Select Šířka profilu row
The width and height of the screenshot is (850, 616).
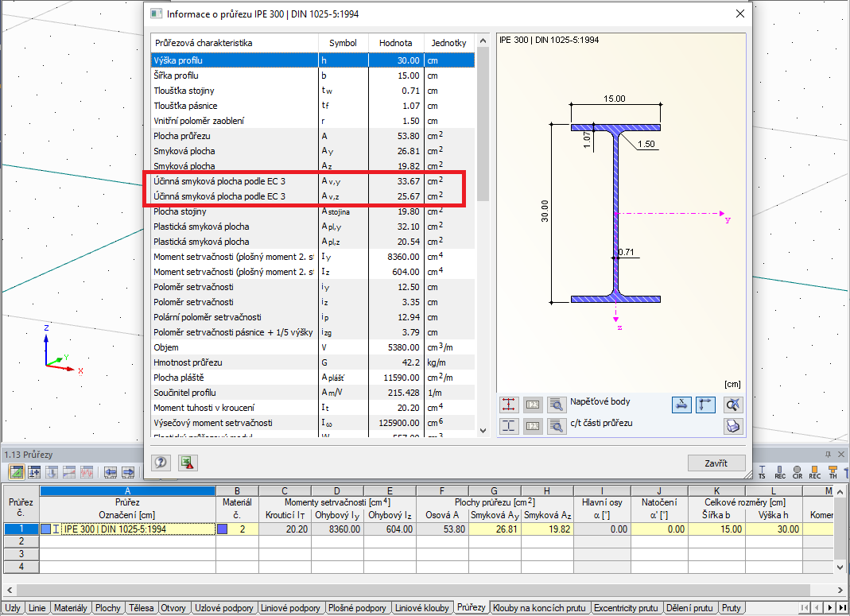click(x=312, y=76)
